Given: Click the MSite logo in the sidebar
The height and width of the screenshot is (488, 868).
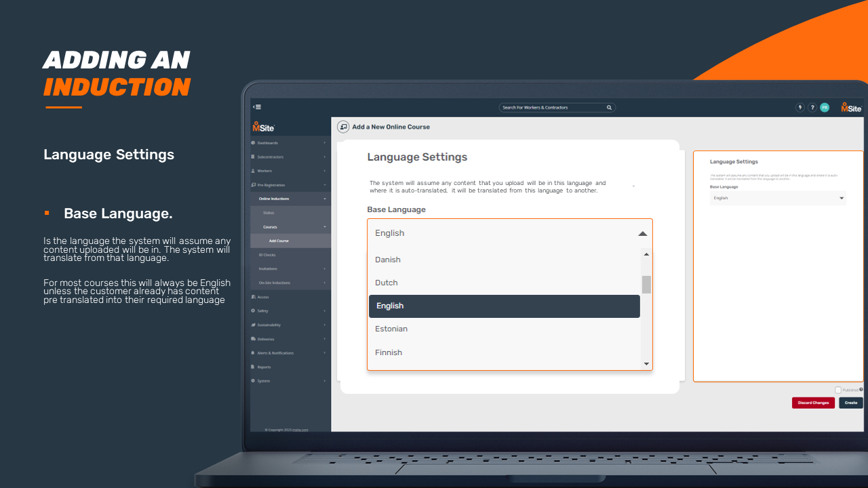Looking at the screenshot, I should tap(263, 127).
